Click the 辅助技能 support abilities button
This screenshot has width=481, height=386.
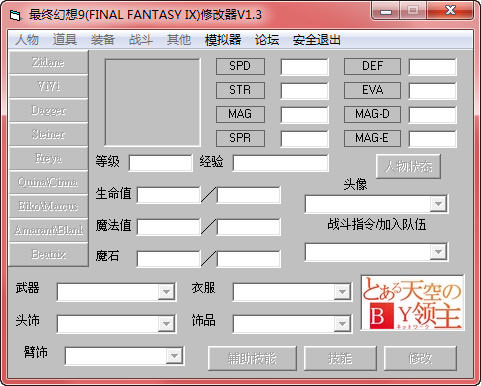252,358
